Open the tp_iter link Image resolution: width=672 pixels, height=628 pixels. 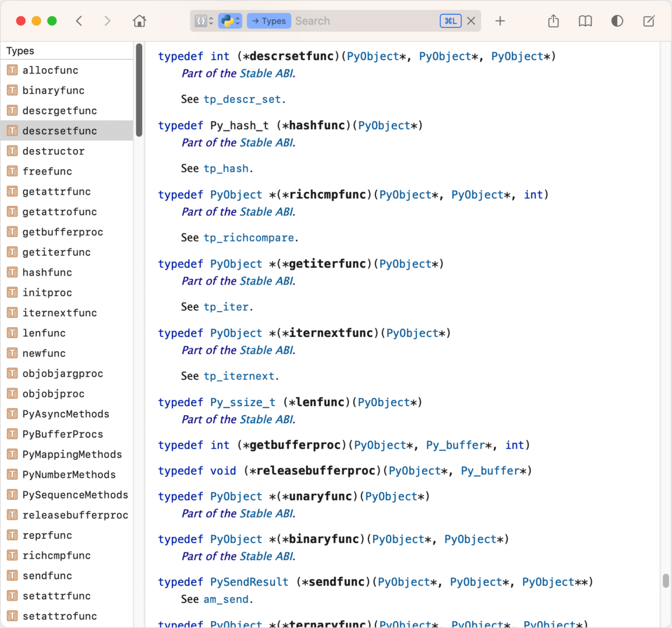[226, 307]
